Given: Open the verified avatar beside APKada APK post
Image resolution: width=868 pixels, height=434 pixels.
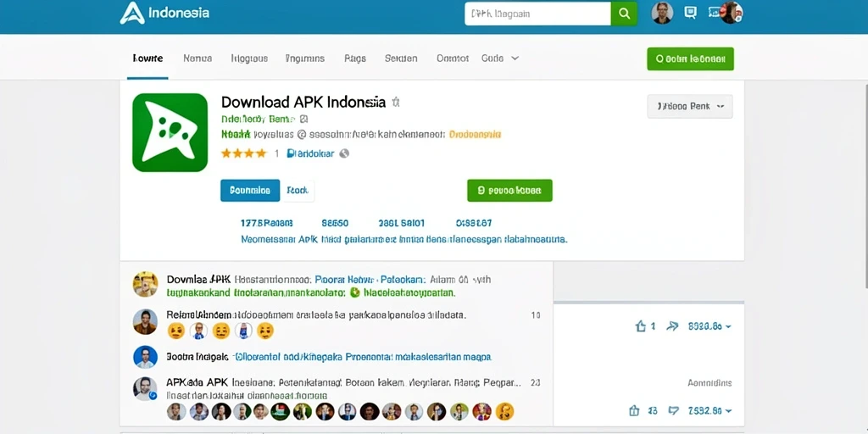Looking at the screenshot, I should (145, 388).
